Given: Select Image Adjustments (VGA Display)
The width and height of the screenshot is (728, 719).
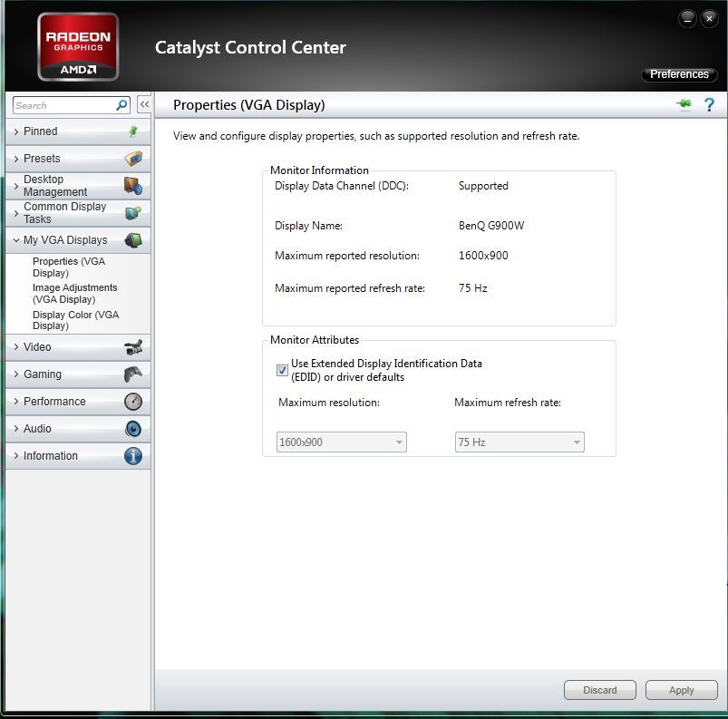Looking at the screenshot, I should coord(74,293).
